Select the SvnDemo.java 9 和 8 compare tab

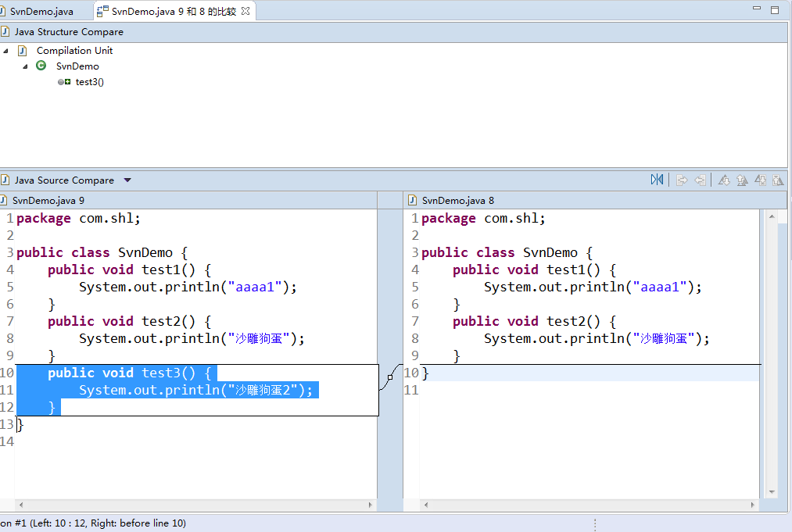point(174,11)
